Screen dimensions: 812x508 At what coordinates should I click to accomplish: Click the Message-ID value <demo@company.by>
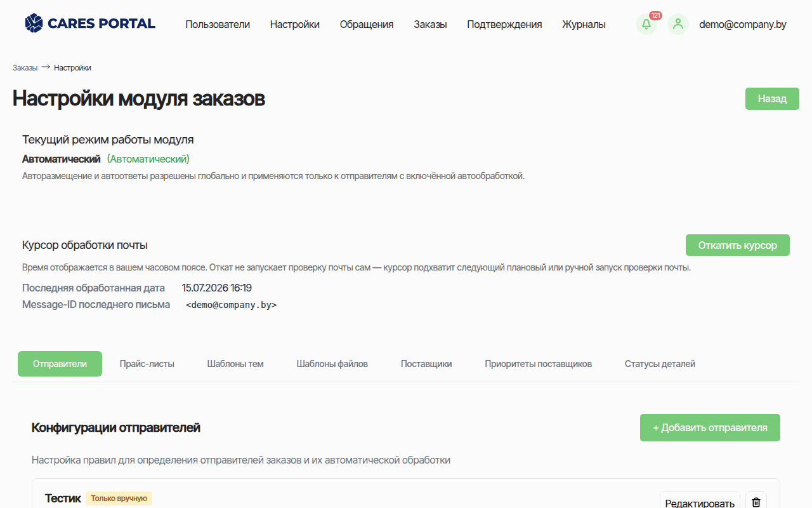coord(232,305)
